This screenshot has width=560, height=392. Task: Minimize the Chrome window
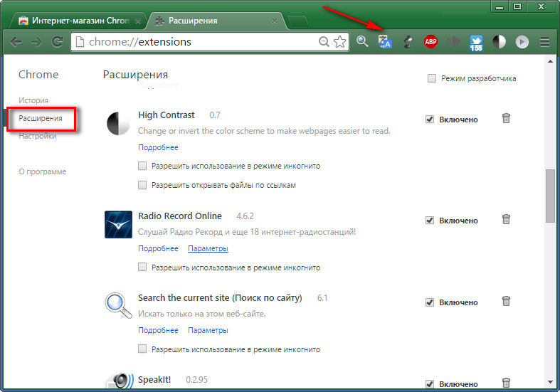point(500,7)
